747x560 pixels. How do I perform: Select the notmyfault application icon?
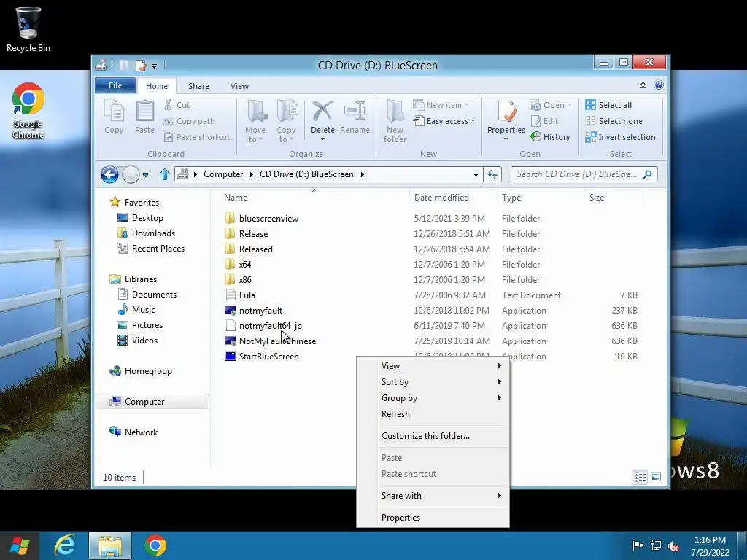(x=231, y=311)
